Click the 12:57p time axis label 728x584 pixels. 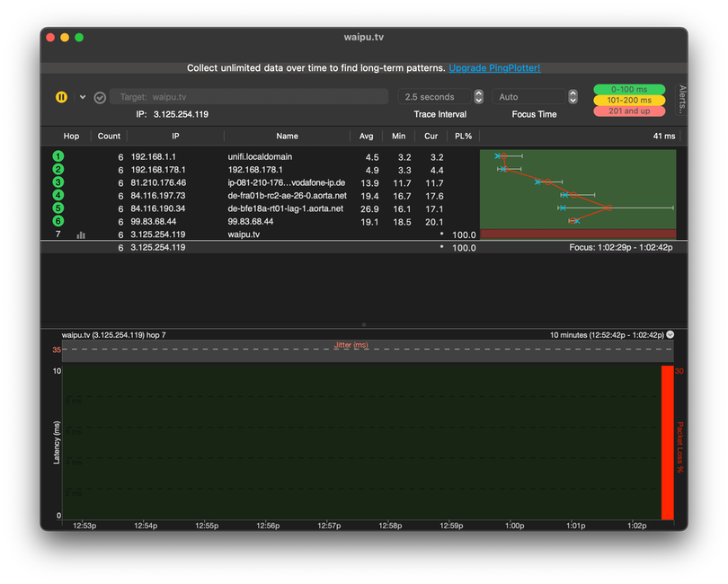329,526
